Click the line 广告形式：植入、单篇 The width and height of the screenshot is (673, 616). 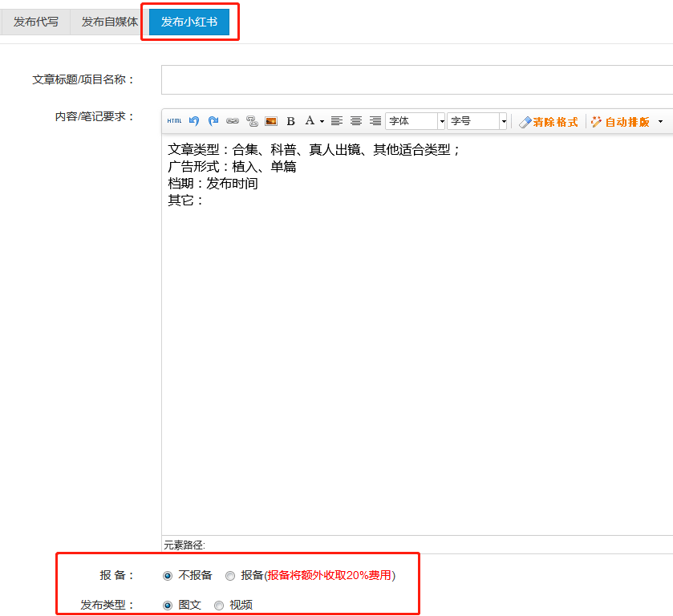232,167
